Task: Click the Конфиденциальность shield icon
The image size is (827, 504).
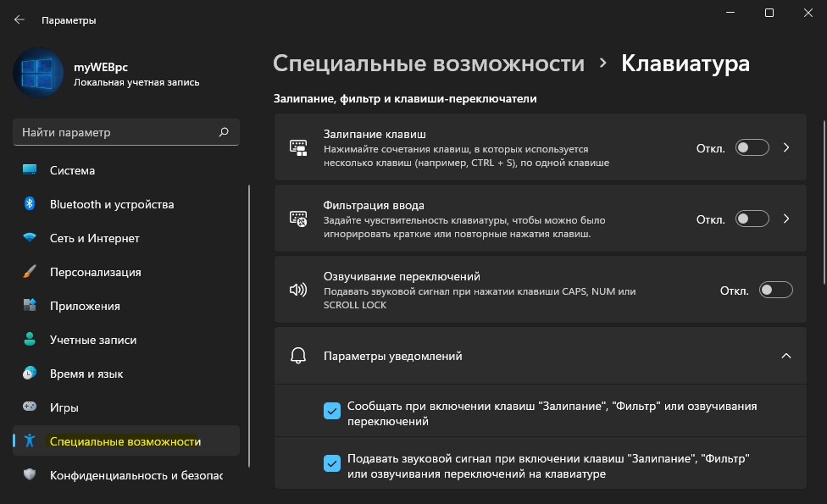Action: pos(30,474)
